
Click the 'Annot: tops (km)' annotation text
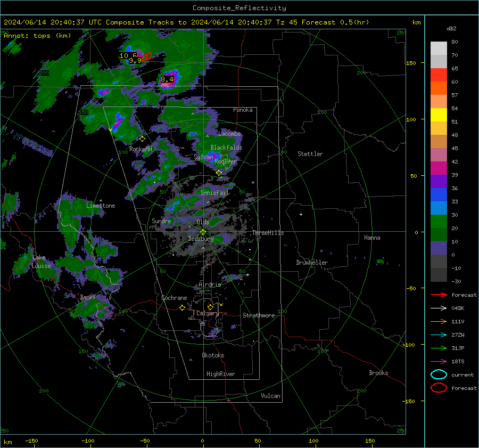coord(37,36)
